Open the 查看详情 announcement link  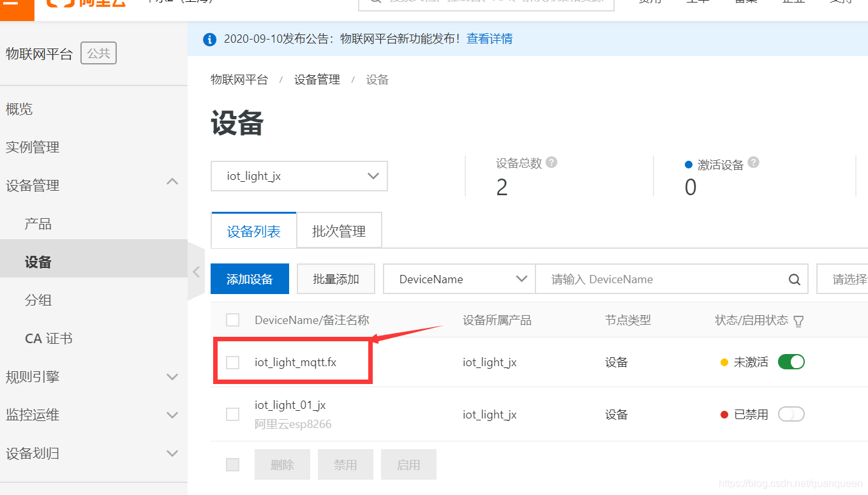pyautogui.click(x=490, y=39)
